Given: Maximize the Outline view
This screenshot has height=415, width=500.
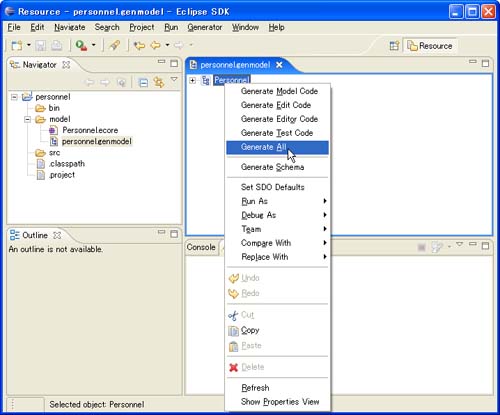Looking at the screenshot, I should pos(174,234).
